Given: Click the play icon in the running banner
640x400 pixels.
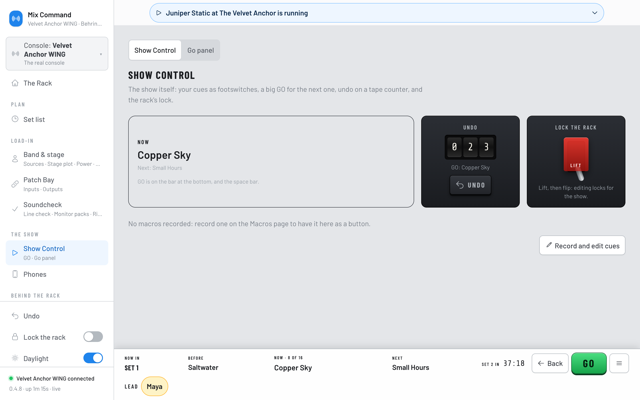Looking at the screenshot, I should [159, 13].
